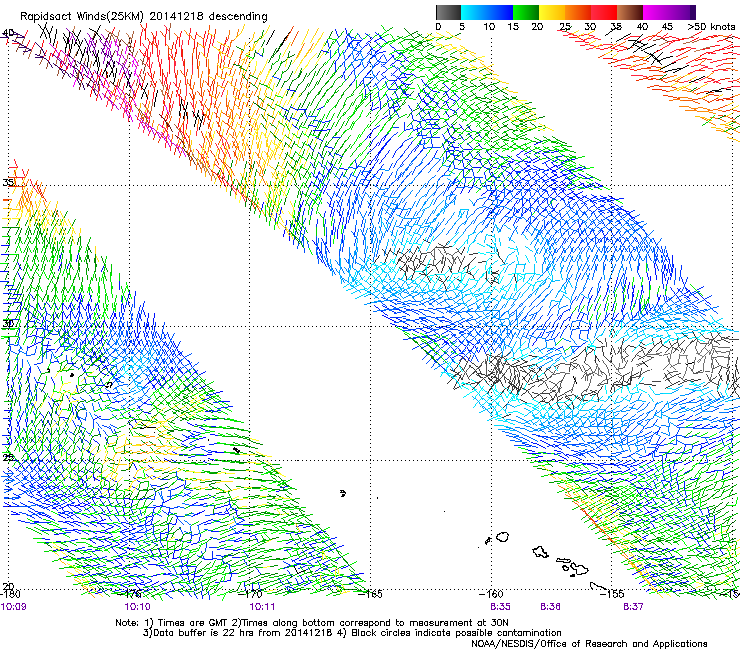Click the '45' label under the color scale

point(667,27)
